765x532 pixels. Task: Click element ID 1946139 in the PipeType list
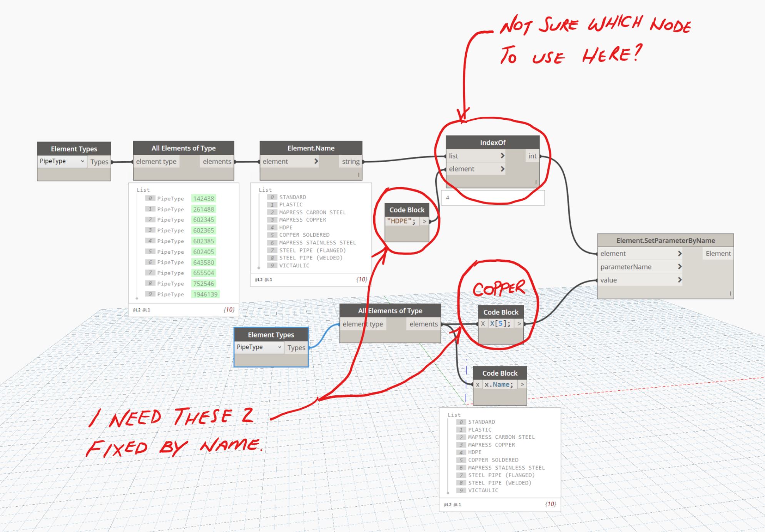coord(205,294)
